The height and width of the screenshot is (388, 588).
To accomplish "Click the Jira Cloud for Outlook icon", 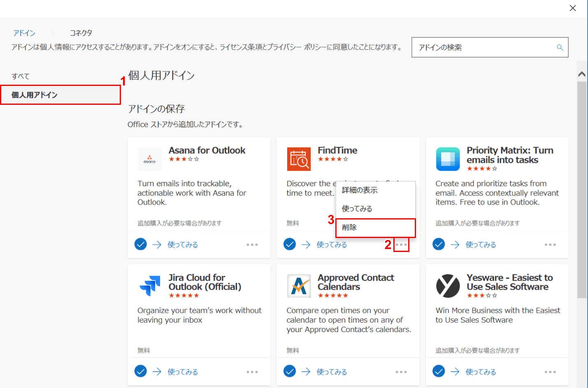I will pyautogui.click(x=150, y=286).
